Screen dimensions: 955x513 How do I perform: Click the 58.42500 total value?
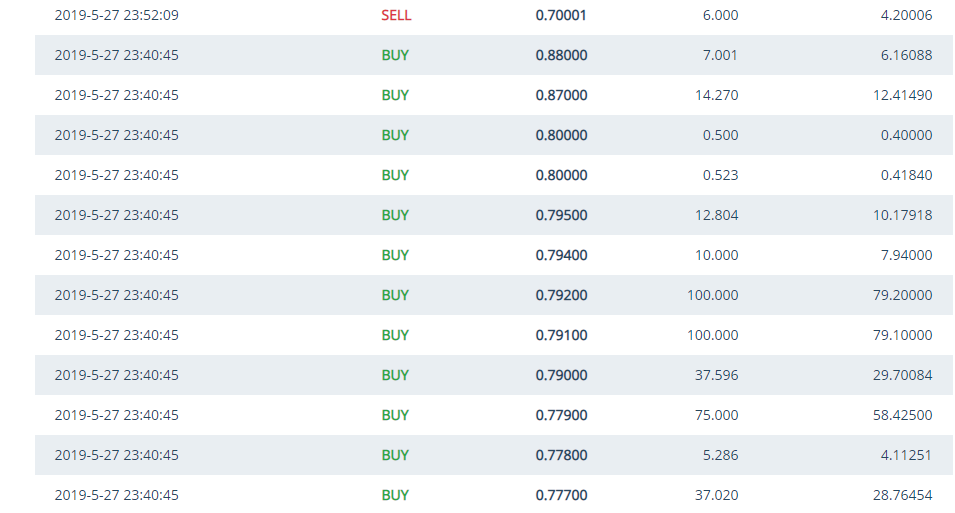tap(902, 416)
